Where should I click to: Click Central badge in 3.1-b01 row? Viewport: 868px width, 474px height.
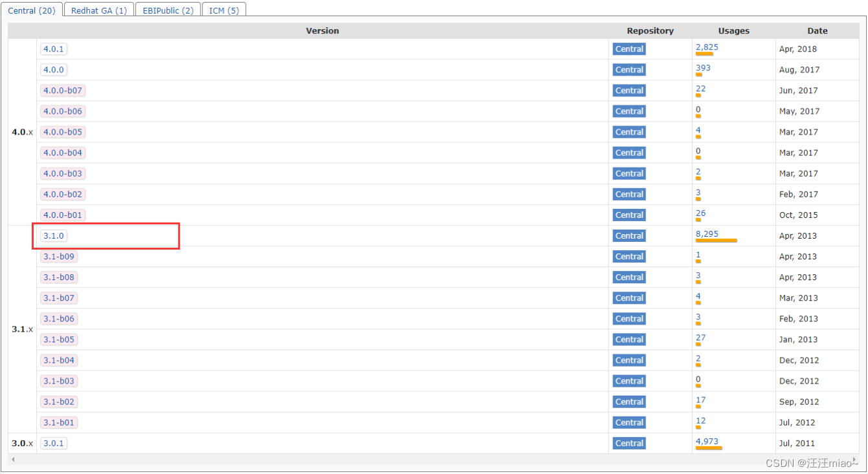[629, 422]
